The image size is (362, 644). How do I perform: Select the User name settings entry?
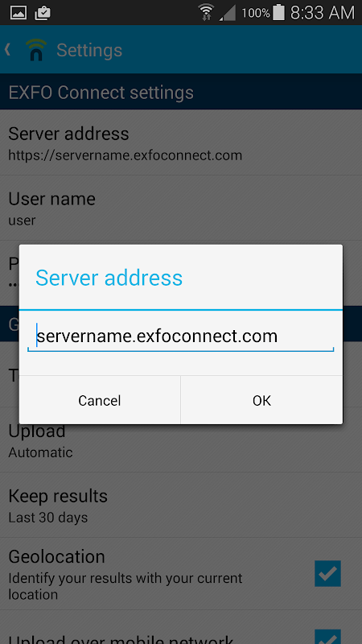point(181,208)
